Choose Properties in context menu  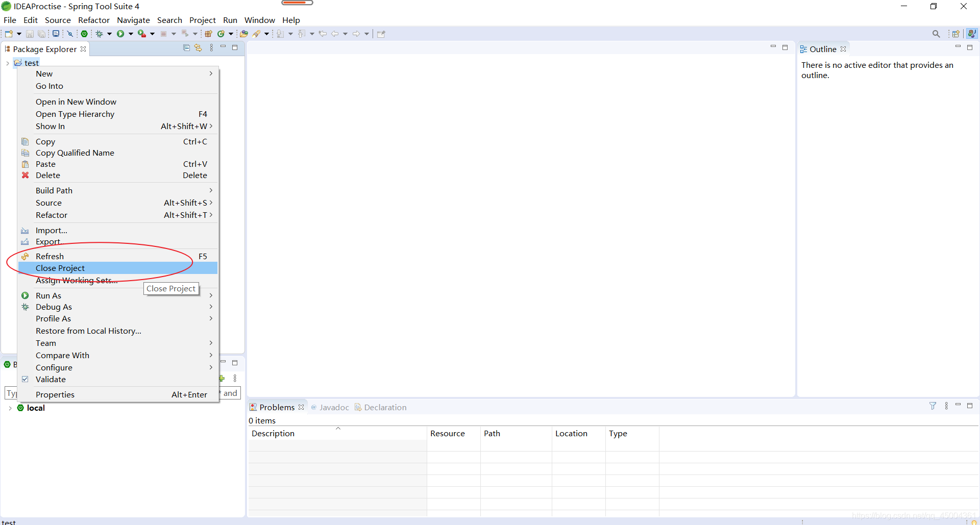118,394
